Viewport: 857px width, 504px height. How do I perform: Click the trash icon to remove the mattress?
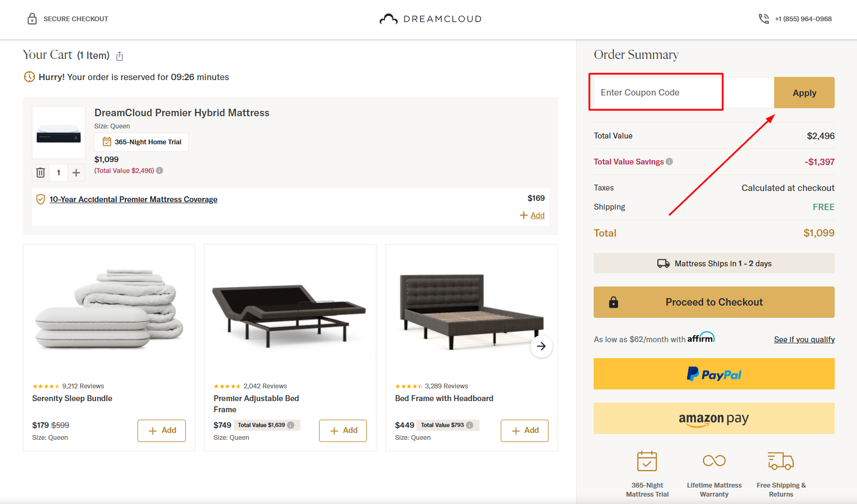[40, 172]
